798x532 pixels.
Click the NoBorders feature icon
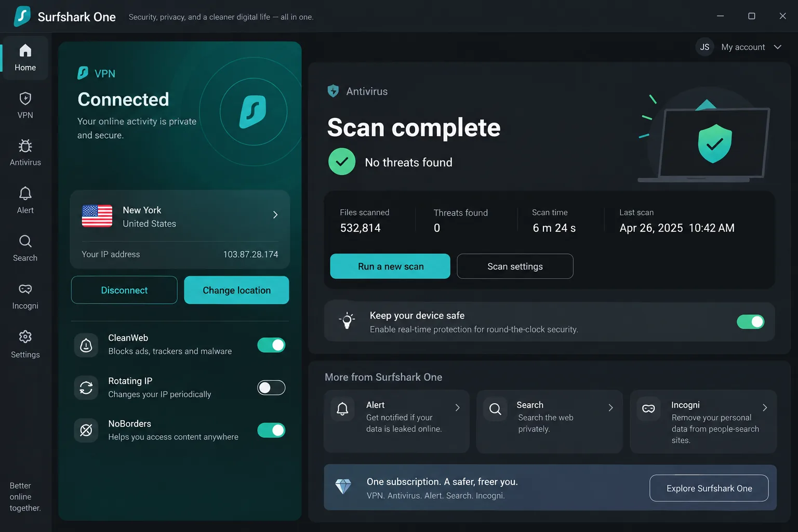[86, 430]
